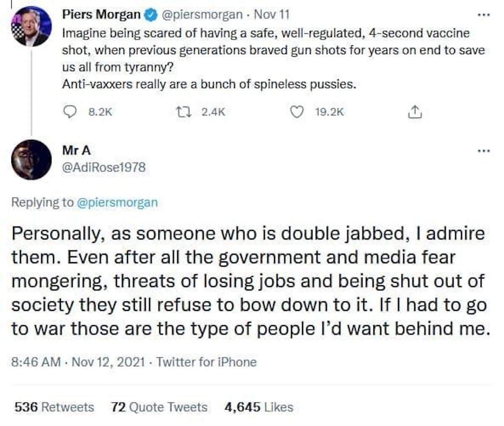
Task: Open the @AdiRose1978 handle
Action: coord(103,167)
